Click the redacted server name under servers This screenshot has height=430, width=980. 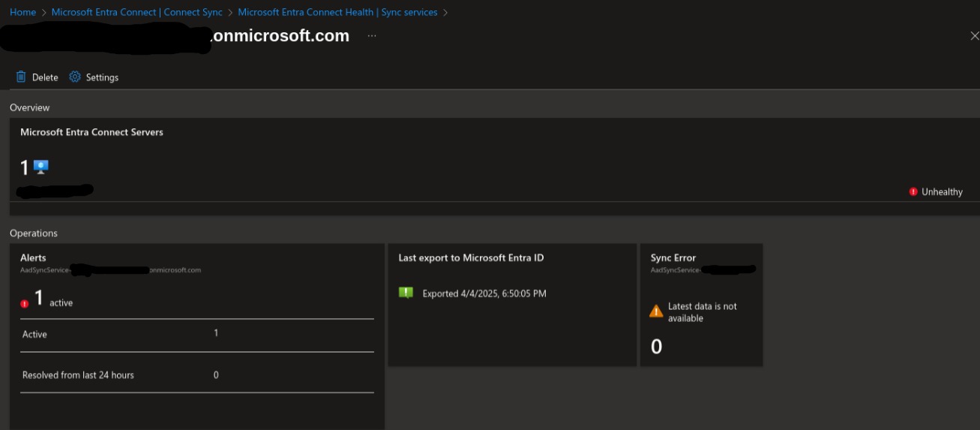click(x=55, y=191)
